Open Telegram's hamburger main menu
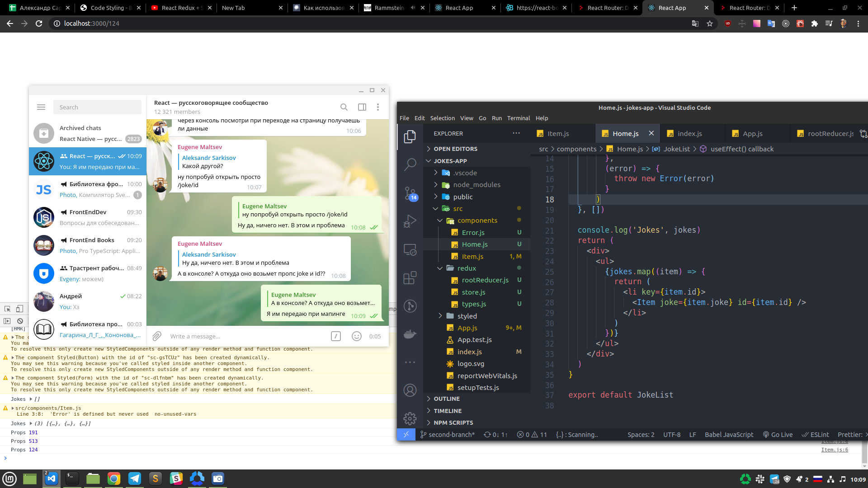 41,107
